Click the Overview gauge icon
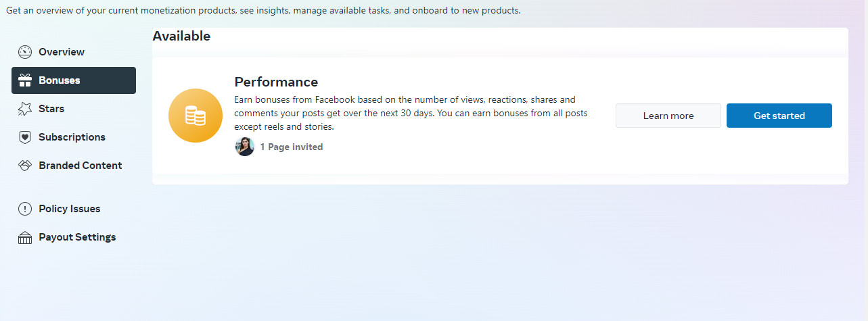868x321 pixels. (x=25, y=52)
